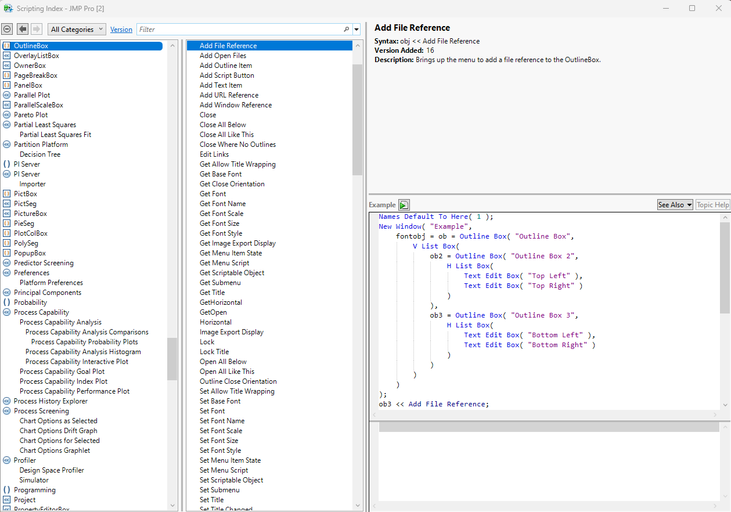
Task: Select Add Script Button in the messages list
Action: pos(226,75)
